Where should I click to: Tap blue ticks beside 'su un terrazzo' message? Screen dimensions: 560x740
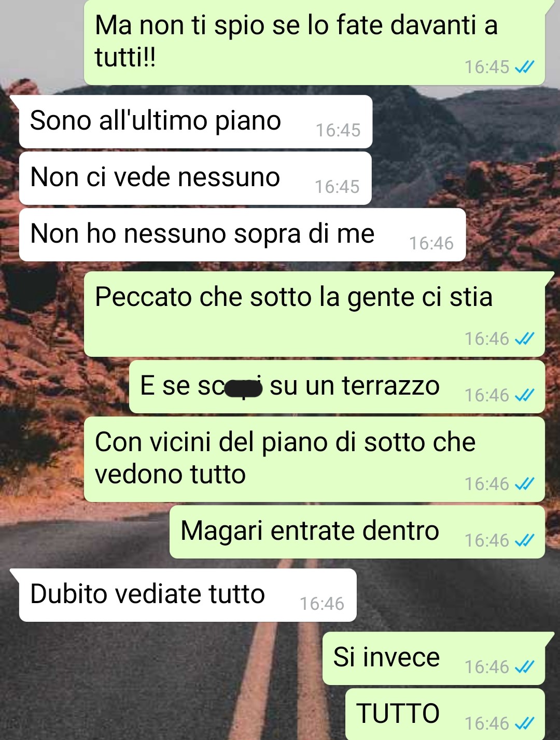click(524, 395)
